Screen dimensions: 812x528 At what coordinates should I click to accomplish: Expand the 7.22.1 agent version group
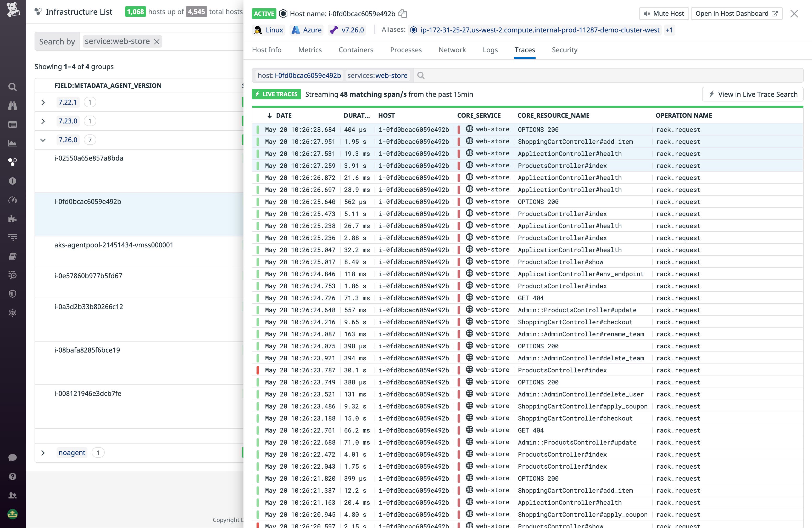[43, 102]
